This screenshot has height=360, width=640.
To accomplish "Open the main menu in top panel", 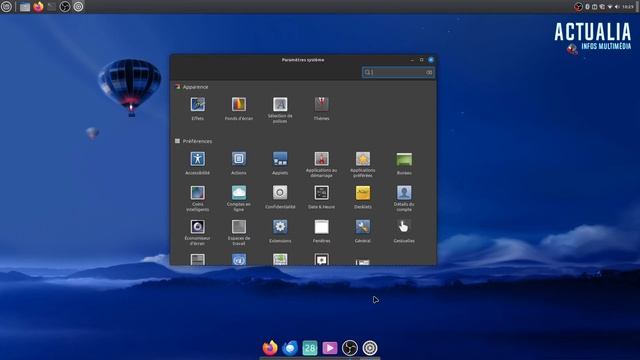I will pos(7,7).
